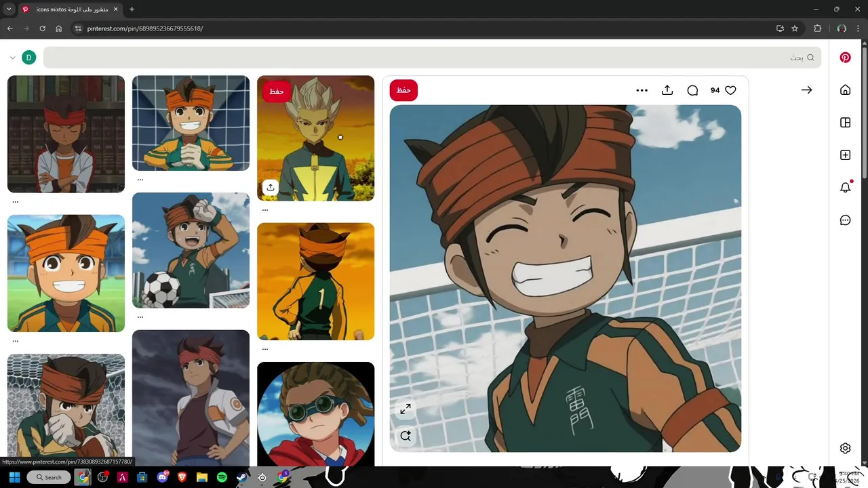Save the blond-haired character pin

click(276, 91)
